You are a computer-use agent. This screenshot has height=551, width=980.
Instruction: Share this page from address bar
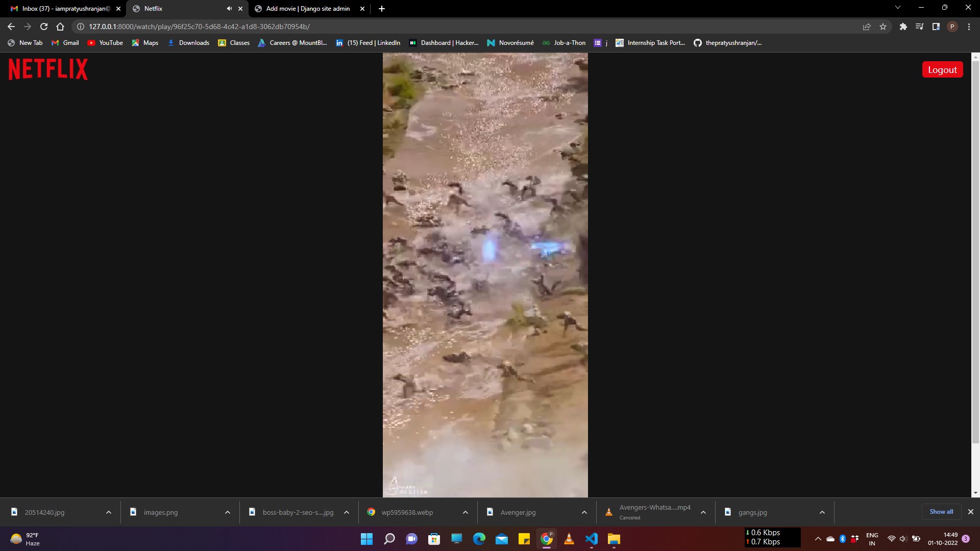click(866, 27)
